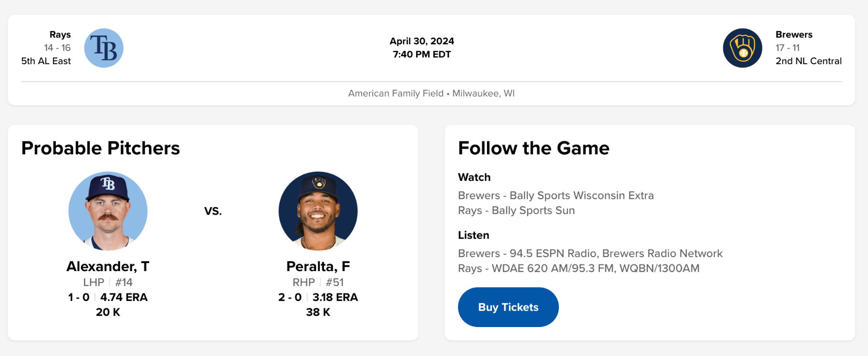This screenshot has width=868, height=356.
Task: Select the Rays team name
Action: (x=60, y=35)
